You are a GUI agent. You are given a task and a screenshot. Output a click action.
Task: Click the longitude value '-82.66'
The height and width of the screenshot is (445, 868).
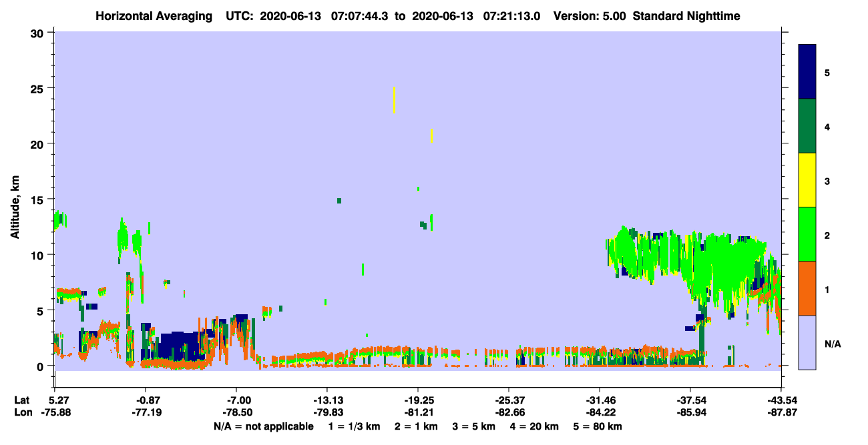coord(508,413)
